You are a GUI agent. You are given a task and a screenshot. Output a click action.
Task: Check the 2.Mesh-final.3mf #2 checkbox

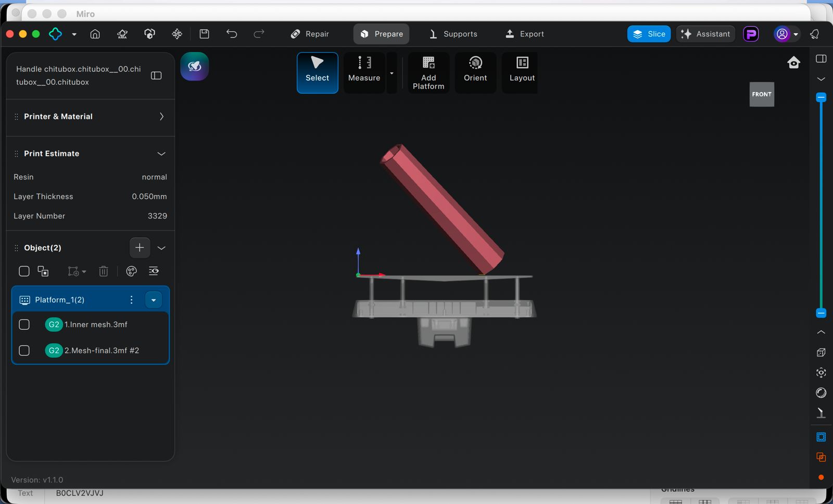(24, 351)
